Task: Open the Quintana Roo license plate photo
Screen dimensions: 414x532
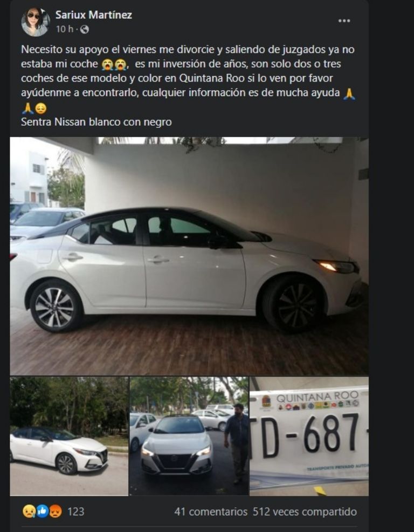Action: click(x=309, y=436)
